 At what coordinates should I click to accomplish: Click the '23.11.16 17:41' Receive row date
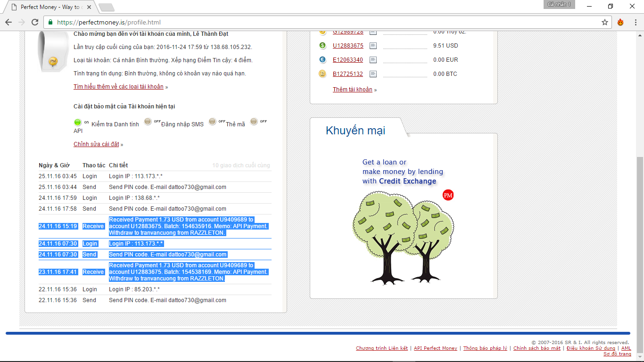click(x=58, y=272)
